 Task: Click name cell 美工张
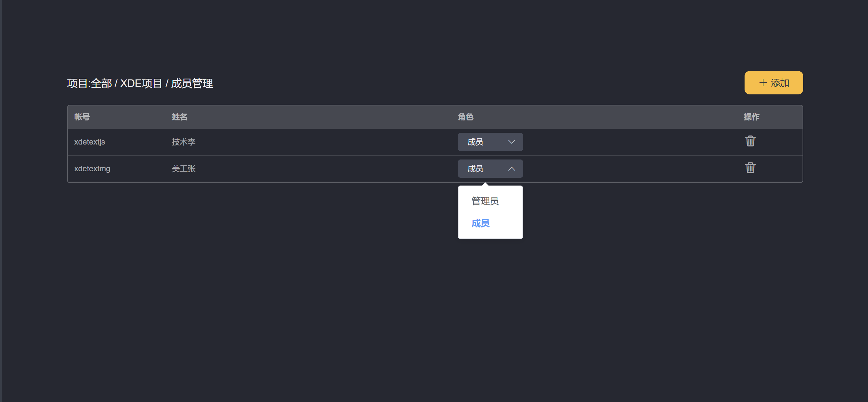(x=184, y=169)
